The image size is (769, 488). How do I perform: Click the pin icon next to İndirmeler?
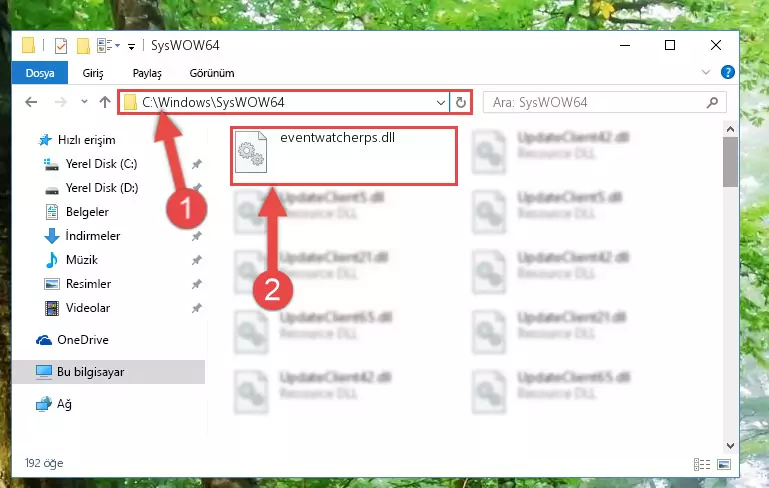[197, 236]
